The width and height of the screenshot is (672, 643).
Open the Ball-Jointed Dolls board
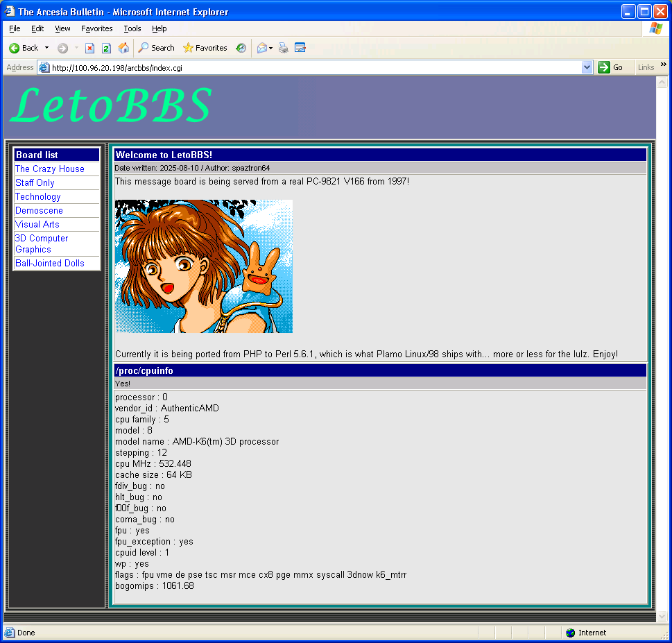(50, 263)
